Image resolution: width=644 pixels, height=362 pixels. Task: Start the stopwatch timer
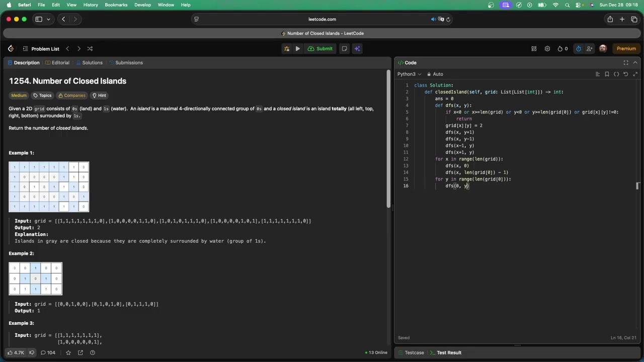[579, 49]
